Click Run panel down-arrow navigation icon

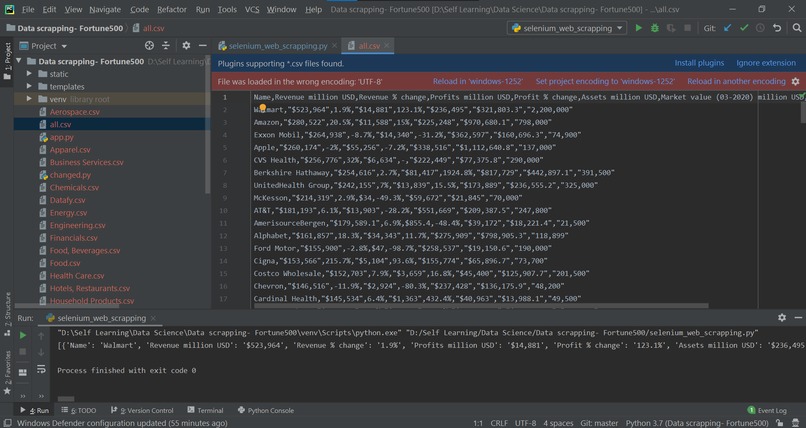click(x=41, y=352)
